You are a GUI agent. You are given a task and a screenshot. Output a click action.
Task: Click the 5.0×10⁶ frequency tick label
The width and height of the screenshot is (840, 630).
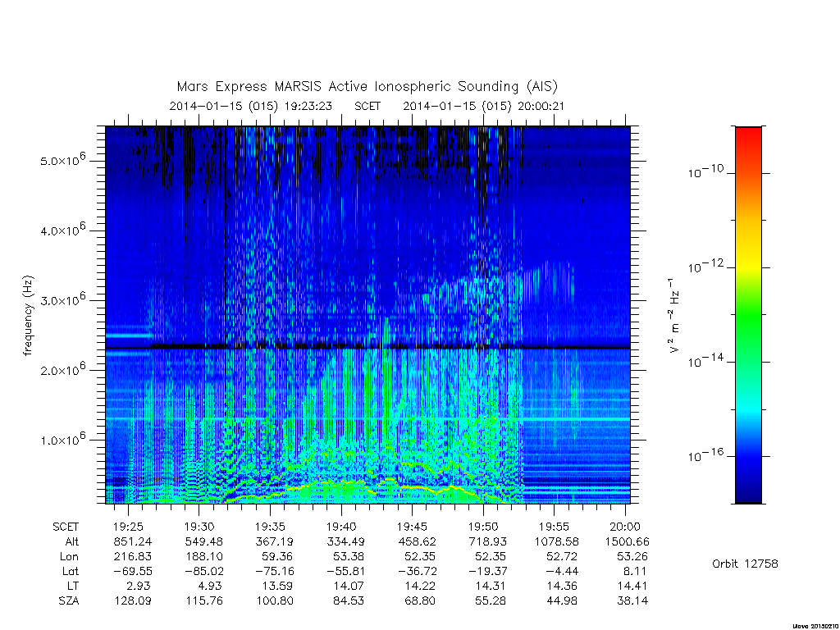(63, 160)
